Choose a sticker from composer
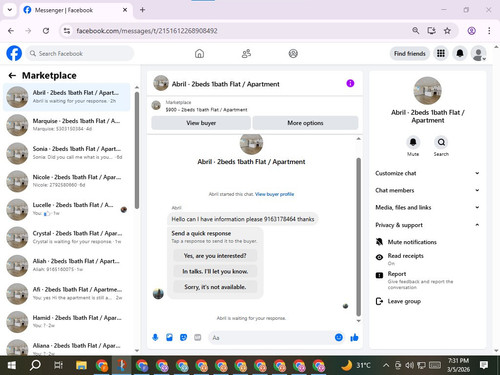 [x=183, y=338]
